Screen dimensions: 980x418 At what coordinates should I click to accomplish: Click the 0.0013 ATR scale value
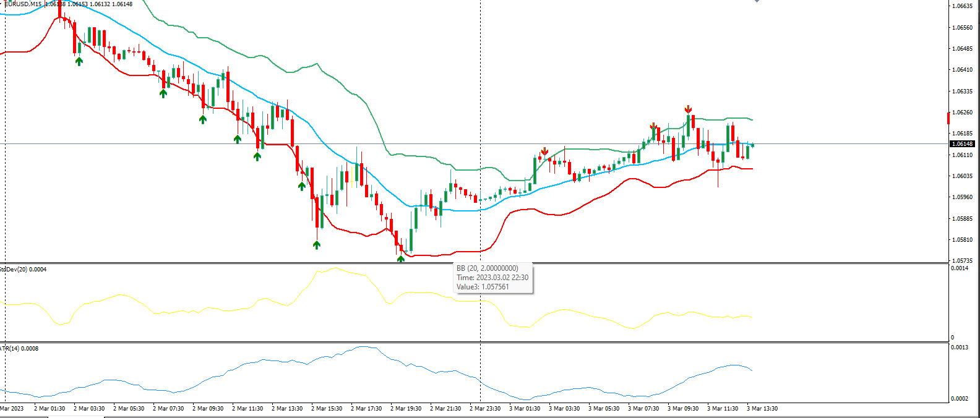(x=960, y=348)
